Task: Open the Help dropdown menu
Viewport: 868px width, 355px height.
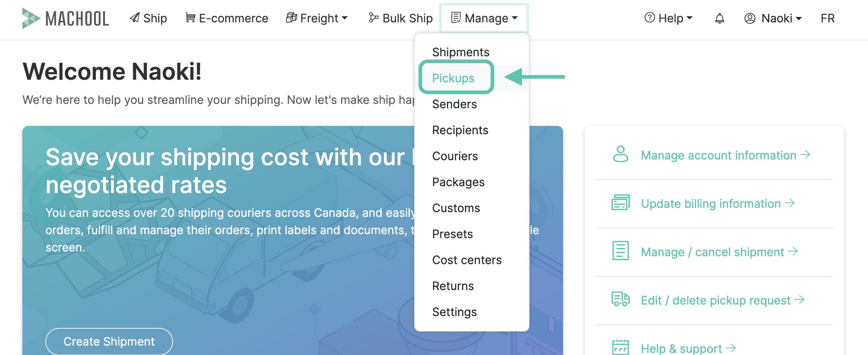Action: point(669,18)
